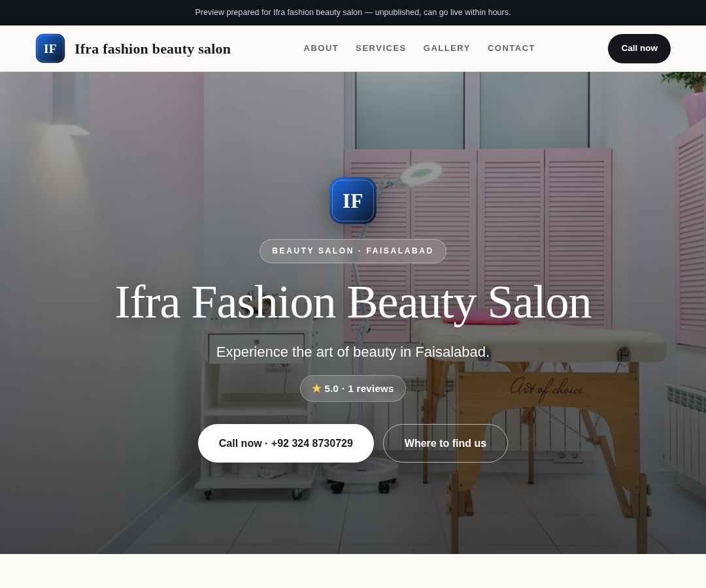
Task: Jump to the Contact section
Action: point(511,48)
